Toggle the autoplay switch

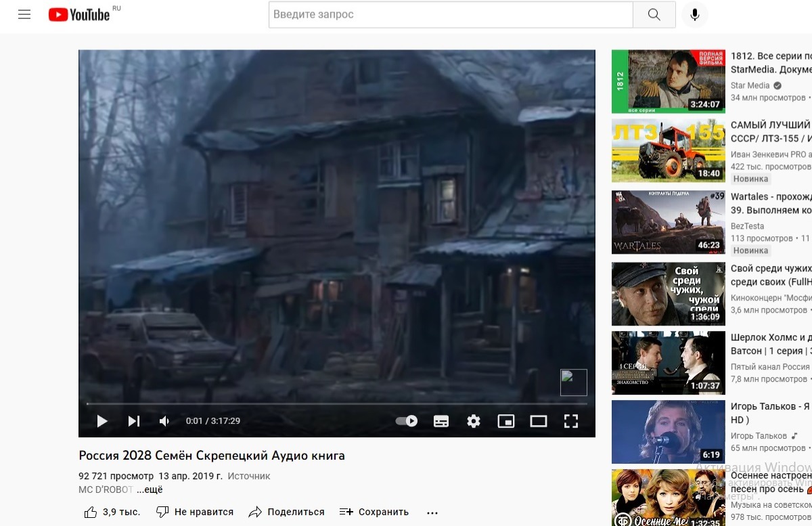pyautogui.click(x=407, y=421)
